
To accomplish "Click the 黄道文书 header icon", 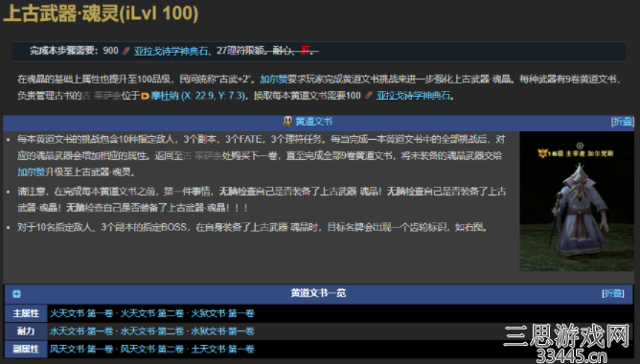I will (286, 122).
